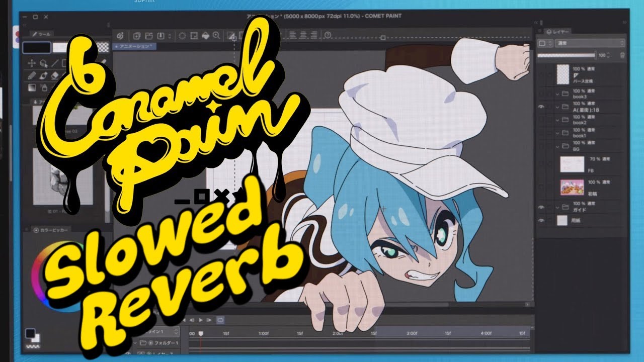The width and height of the screenshot is (644, 362).
Task: Expand the ガイド layer folder
Action: 557,207
